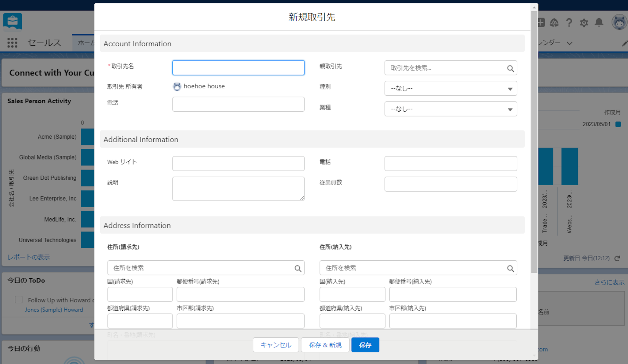Click the user profile avatar icon

[x=619, y=22]
